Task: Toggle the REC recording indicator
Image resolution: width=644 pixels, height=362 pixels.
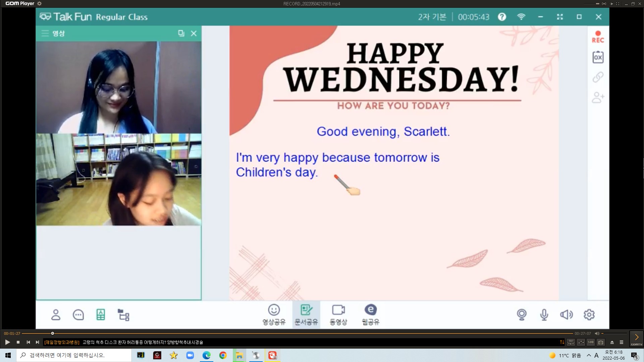Action: coord(598,37)
